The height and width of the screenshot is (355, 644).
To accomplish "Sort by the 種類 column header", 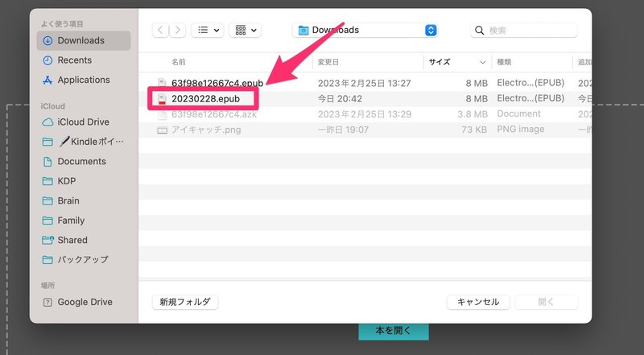I will [504, 62].
